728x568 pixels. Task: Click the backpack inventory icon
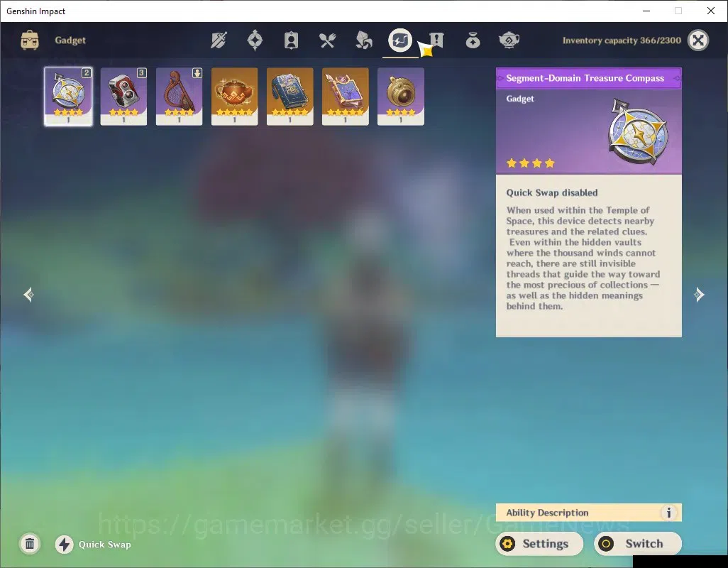click(30, 40)
